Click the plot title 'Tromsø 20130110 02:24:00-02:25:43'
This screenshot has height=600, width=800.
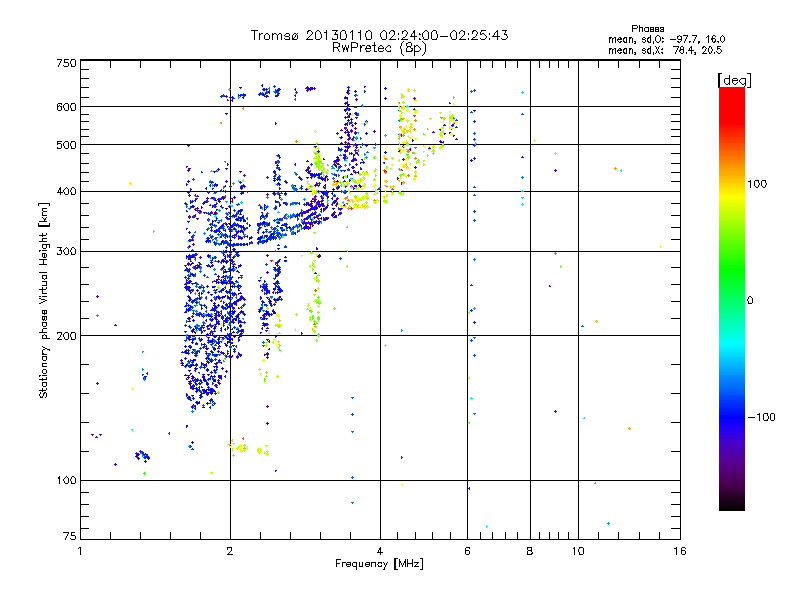point(379,35)
